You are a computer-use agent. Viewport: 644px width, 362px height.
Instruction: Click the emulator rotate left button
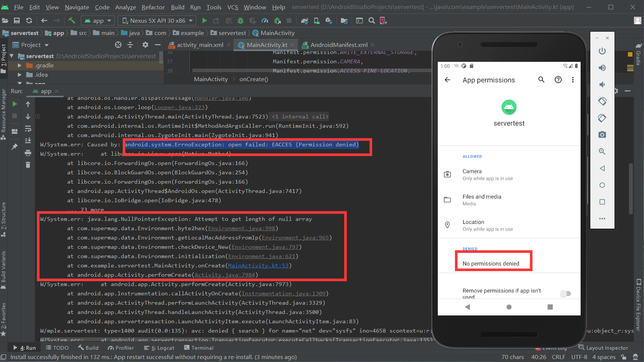point(602,101)
